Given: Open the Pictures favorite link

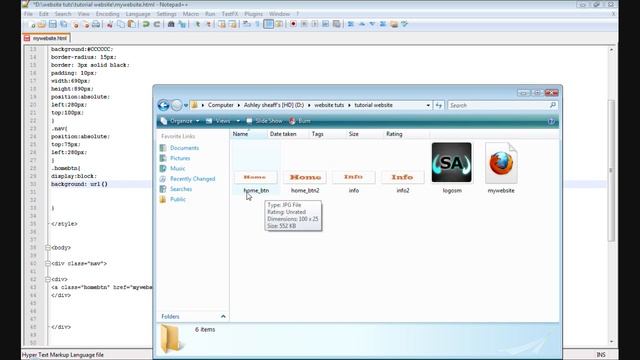Looking at the screenshot, I should coord(180,158).
